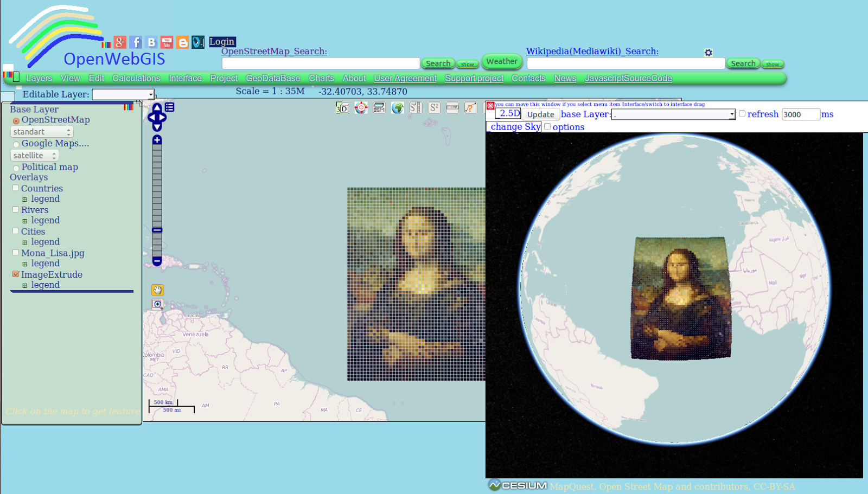Viewport: 868px width, 494px height.
Task: Expand the ImageExtrude legend
Action: pos(24,286)
